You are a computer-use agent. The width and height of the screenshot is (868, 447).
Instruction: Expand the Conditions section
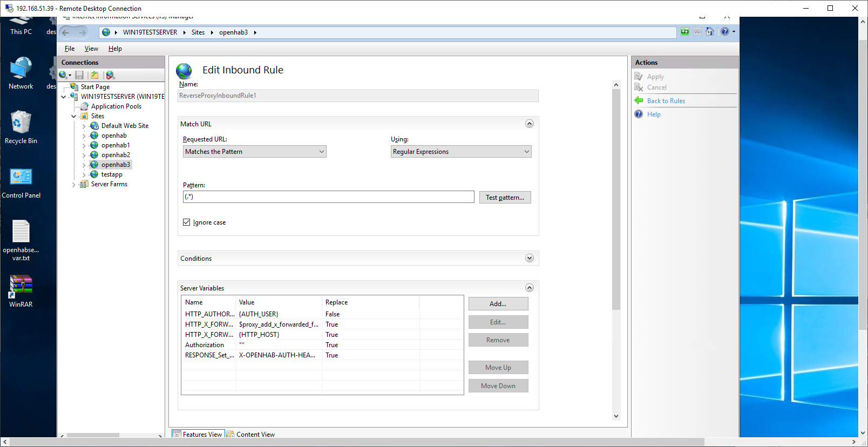coord(529,258)
